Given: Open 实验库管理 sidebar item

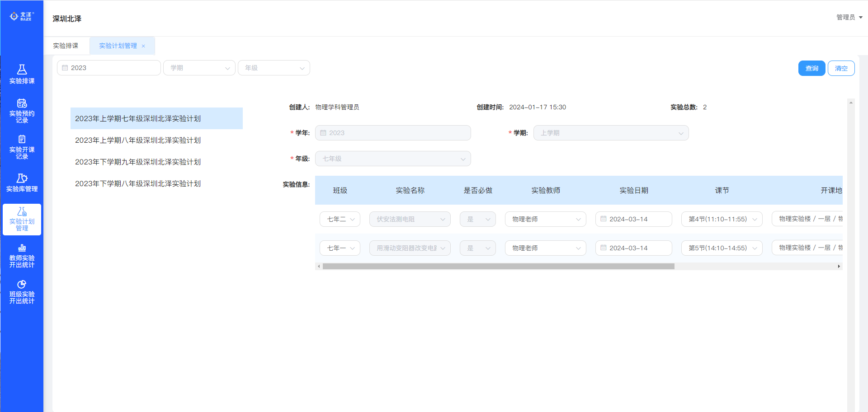Looking at the screenshot, I should [22, 183].
